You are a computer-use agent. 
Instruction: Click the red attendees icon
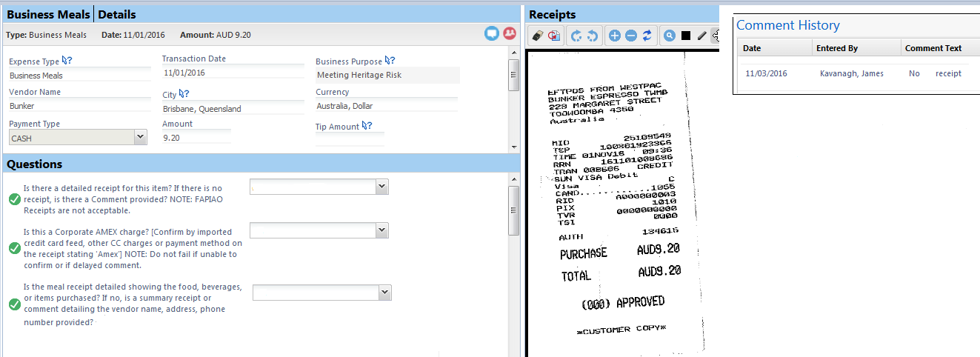tap(509, 33)
